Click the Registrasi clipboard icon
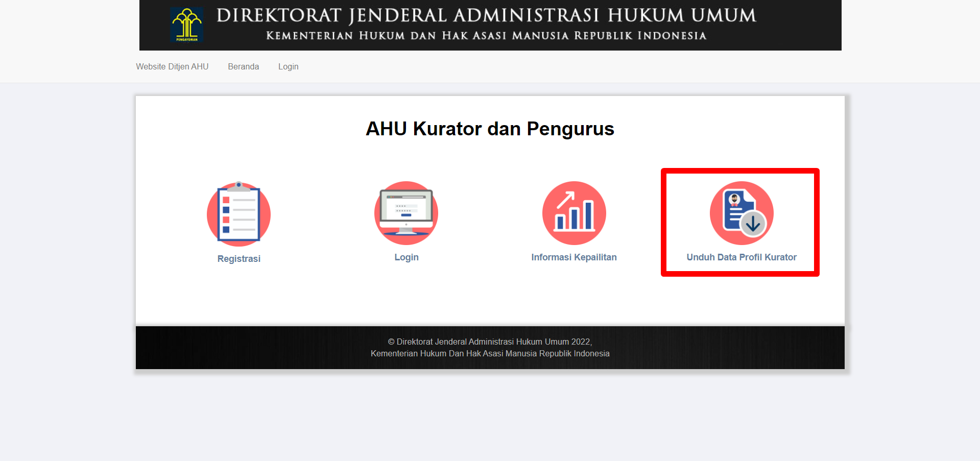 click(x=238, y=214)
